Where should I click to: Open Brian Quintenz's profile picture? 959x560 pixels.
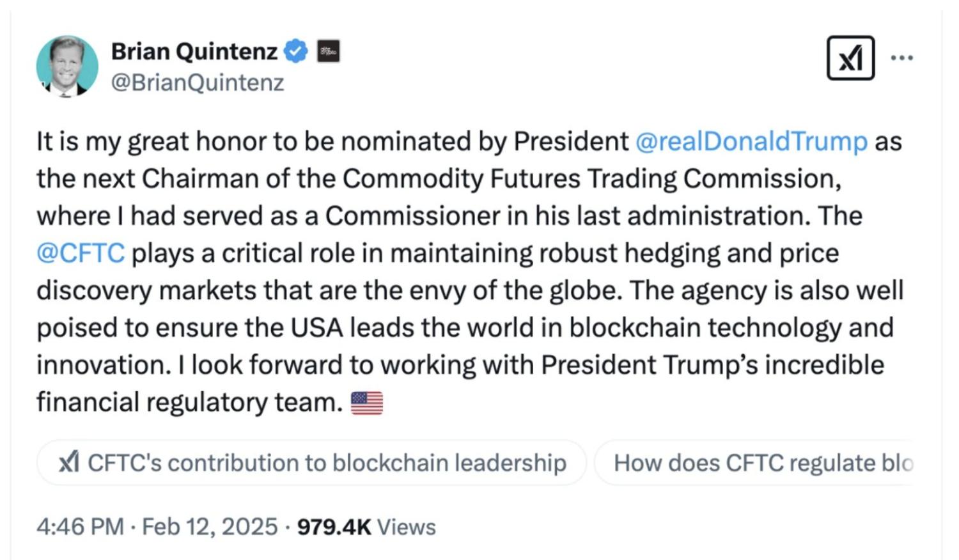[x=67, y=66]
